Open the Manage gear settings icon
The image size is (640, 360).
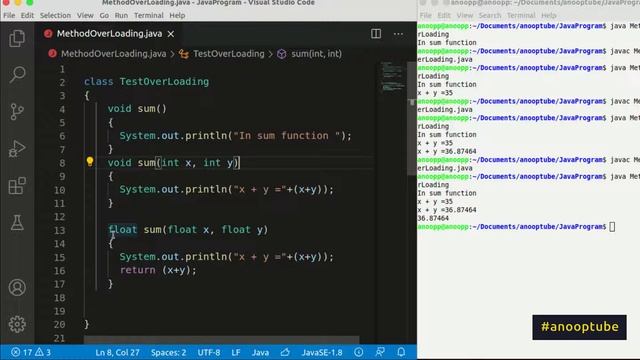17,324
